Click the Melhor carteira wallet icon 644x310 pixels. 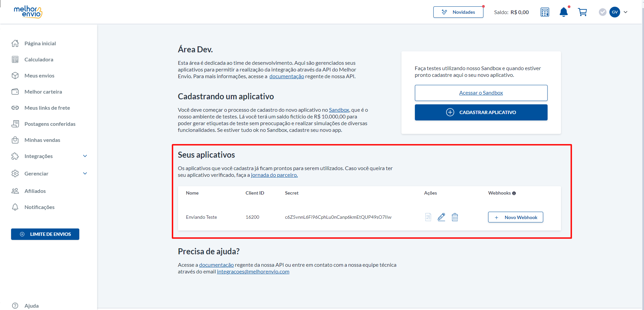click(15, 92)
